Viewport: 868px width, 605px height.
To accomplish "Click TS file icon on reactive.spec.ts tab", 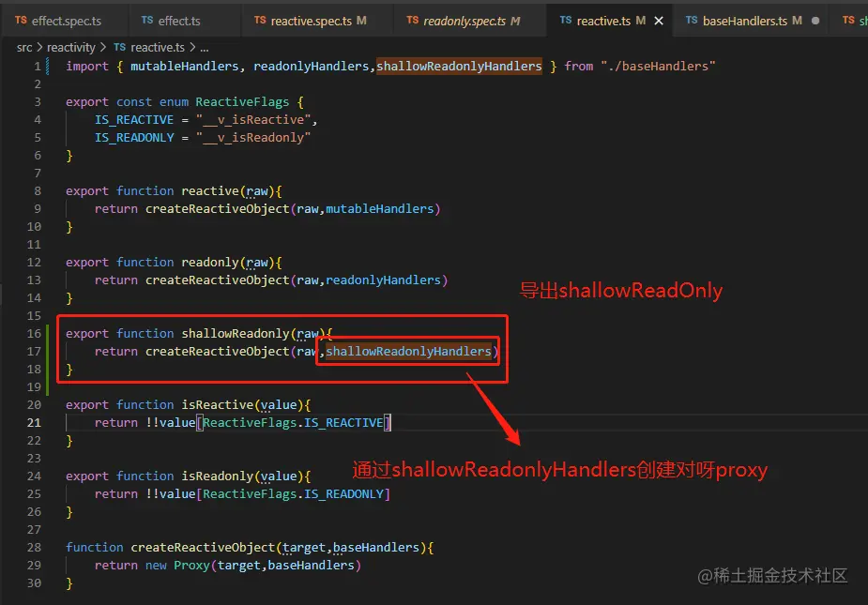I will click(260, 21).
